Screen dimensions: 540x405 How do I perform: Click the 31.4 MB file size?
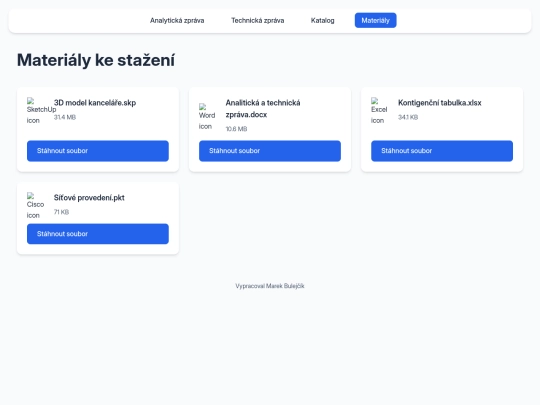[x=65, y=117]
